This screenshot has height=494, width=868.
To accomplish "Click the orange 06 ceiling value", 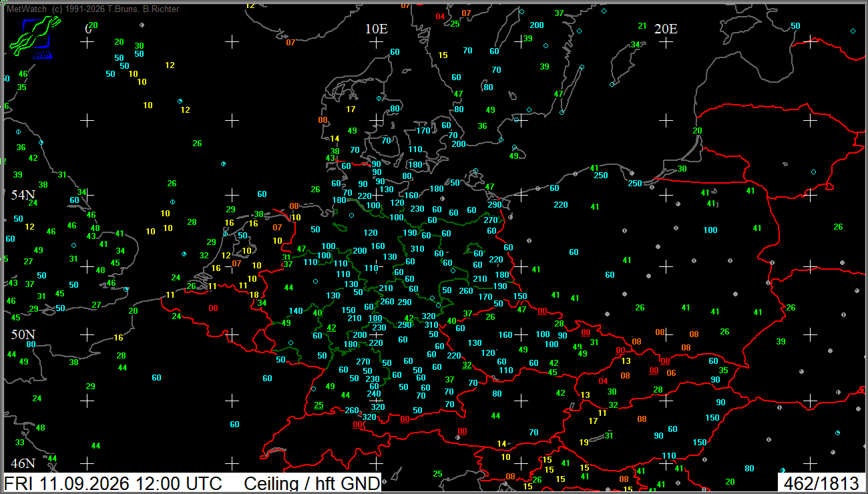I will [x=671, y=373].
